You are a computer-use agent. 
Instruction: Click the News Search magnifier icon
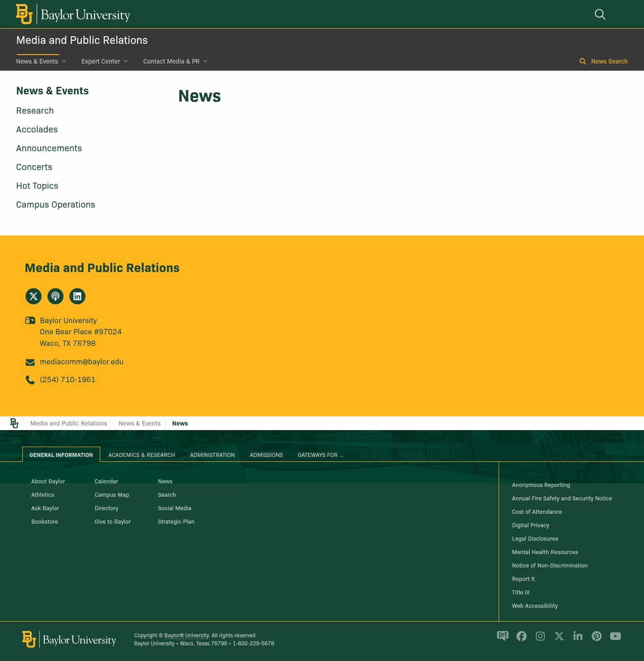pos(583,61)
